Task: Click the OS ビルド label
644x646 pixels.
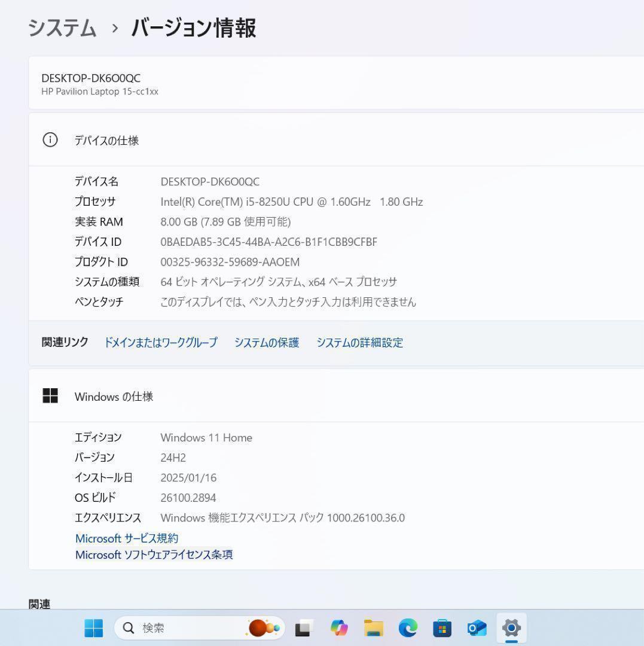Action: pyautogui.click(x=95, y=498)
